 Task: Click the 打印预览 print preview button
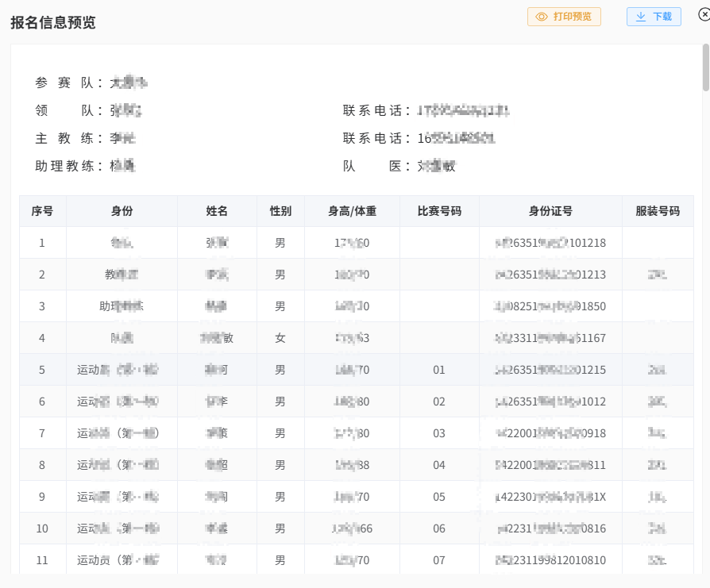(564, 17)
